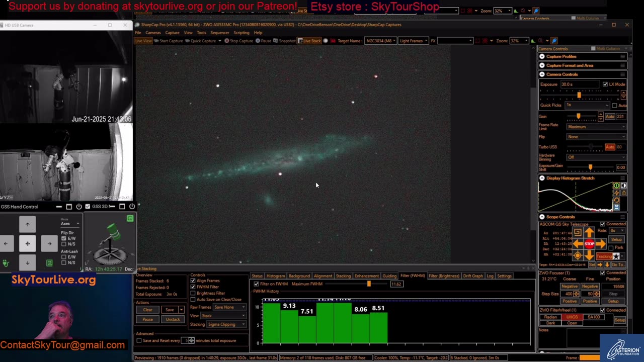Image resolution: width=644 pixels, height=362 pixels.
Task: Open the scope Rate dropdown
Action: pos(617,231)
